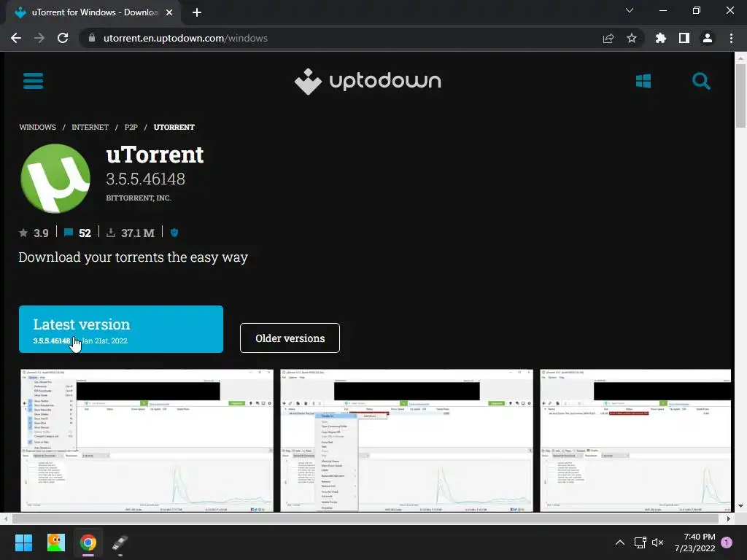Bookmark this page with the star
This screenshot has width=747, height=560.
632,38
